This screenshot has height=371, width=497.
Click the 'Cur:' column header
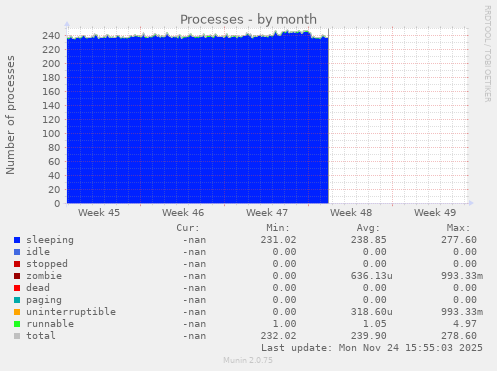[188, 228]
